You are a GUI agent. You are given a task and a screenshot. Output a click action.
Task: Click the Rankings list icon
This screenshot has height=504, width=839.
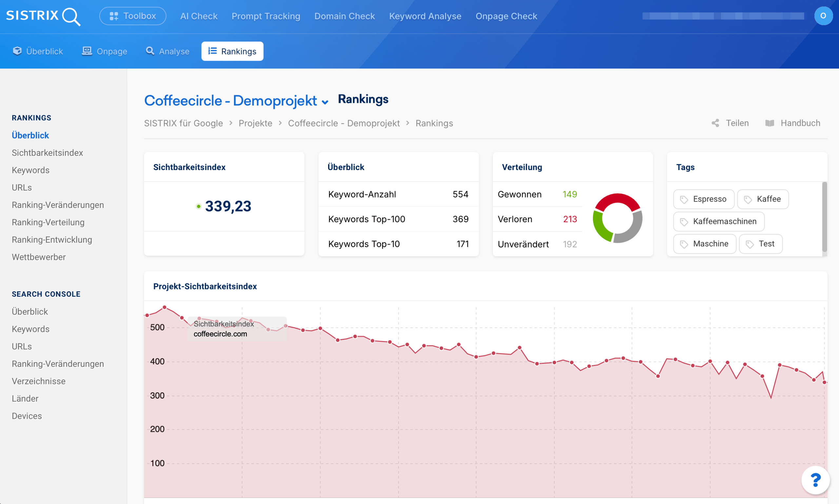click(212, 51)
